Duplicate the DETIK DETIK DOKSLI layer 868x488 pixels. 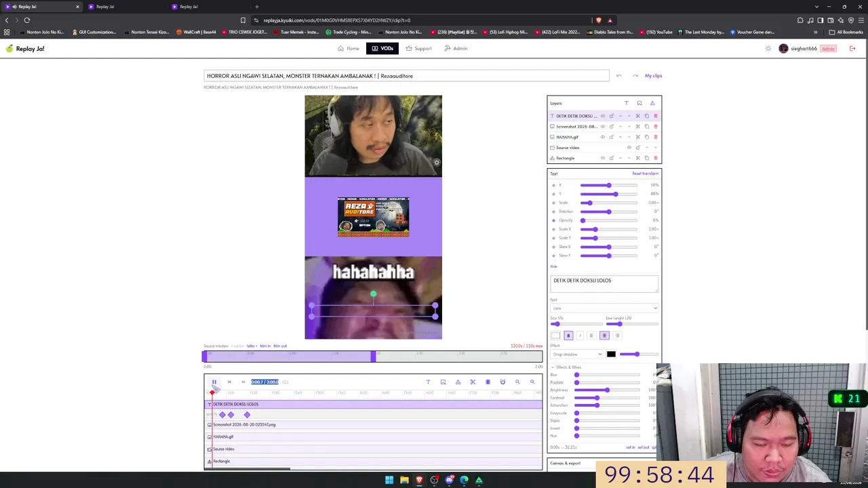pyautogui.click(x=646, y=116)
